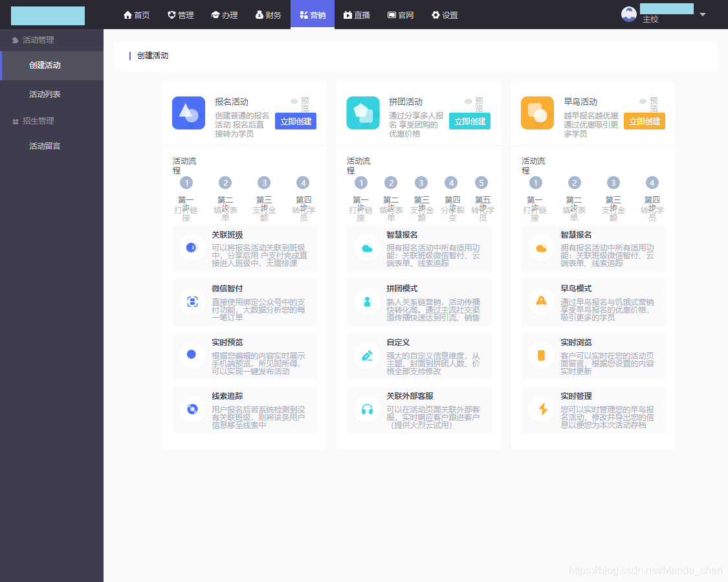Click 立即创建 for 早鸟活动
This screenshot has height=582, width=728.
(645, 121)
